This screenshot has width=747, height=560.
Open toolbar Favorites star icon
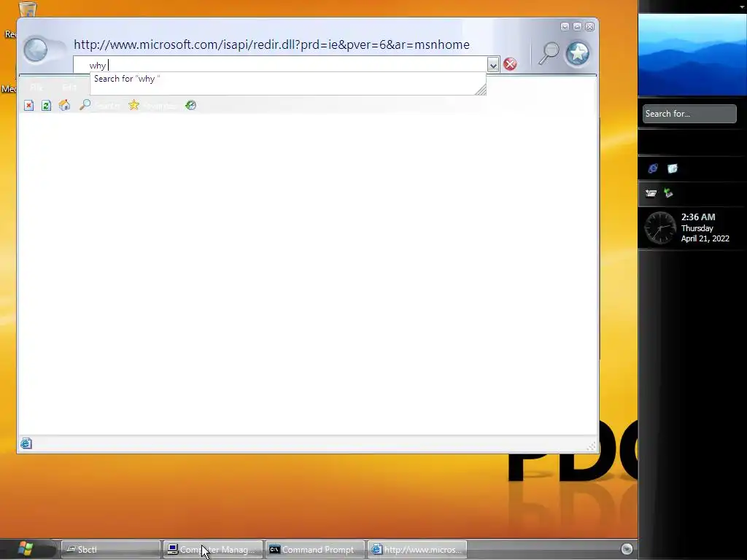point(134,105)
